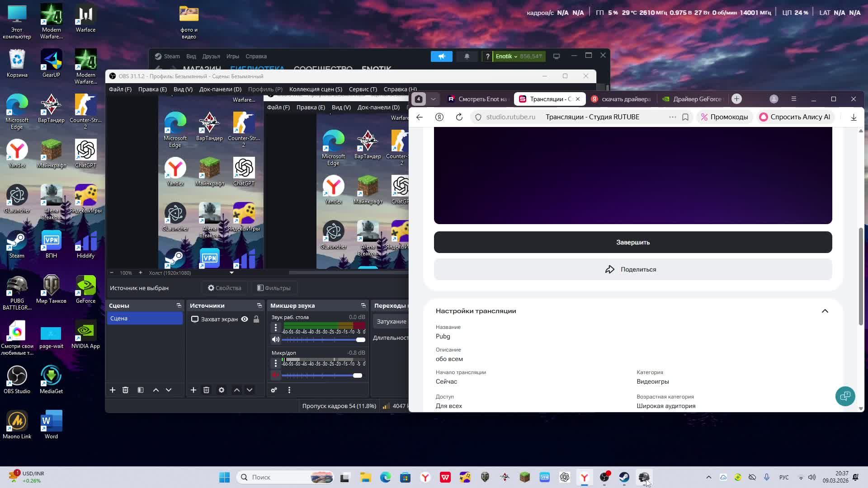Hide the Захват экрана source with eye icon

click(x=245, y=319)
